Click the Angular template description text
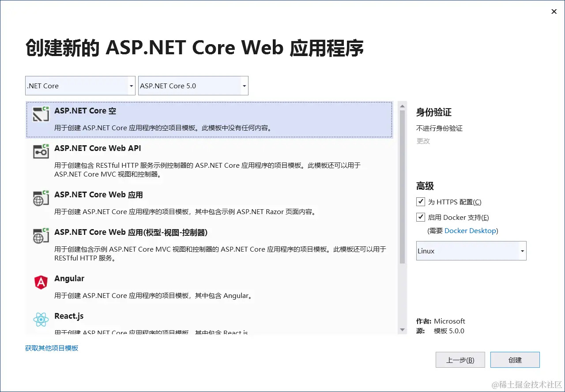 [x=154, y=296]
